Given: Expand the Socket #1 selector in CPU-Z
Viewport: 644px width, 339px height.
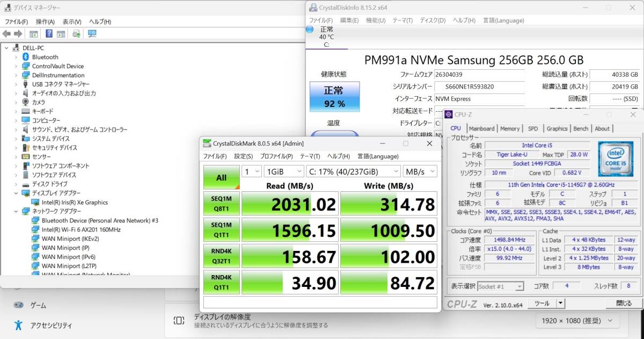Looking at the screenshot, I should 518,286.
